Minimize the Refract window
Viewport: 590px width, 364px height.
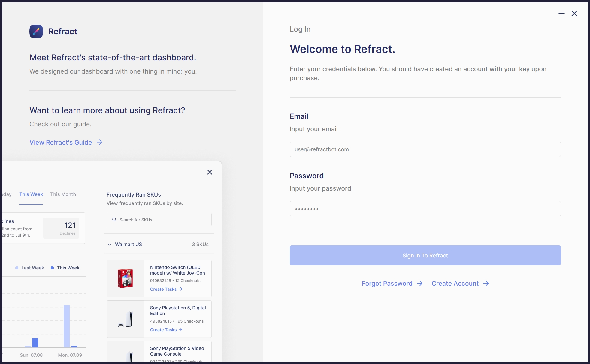(561, 14)
